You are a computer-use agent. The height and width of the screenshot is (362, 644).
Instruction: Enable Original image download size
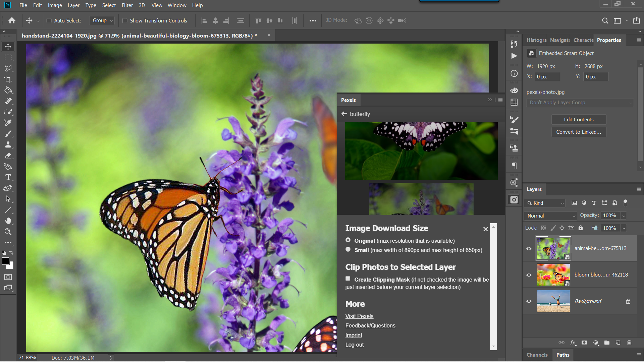click(347, 240)
